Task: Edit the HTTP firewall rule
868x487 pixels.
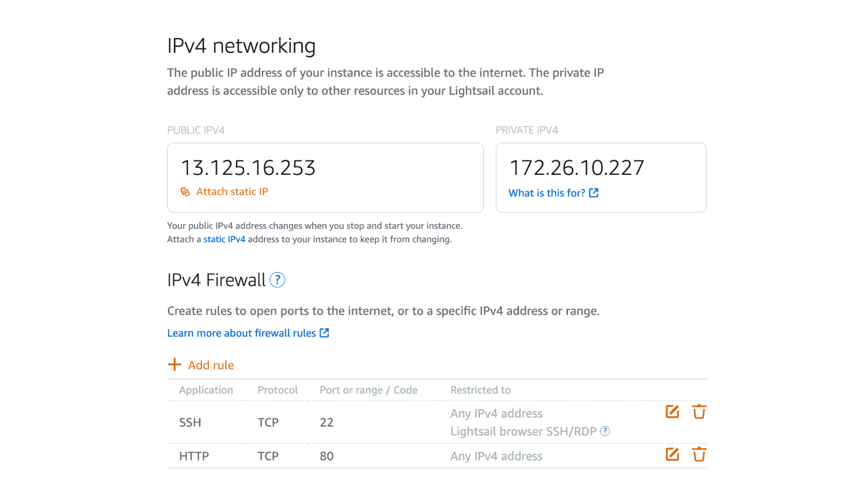Action: coord(672,454)
